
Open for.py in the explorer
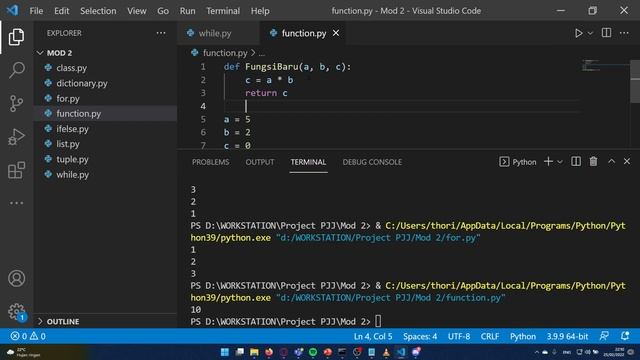(105, 98)
